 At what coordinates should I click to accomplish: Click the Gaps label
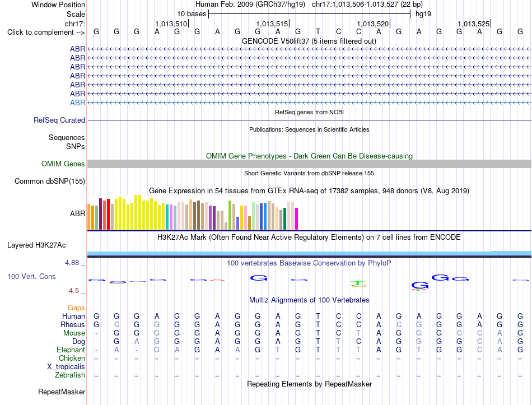point(76,308)
